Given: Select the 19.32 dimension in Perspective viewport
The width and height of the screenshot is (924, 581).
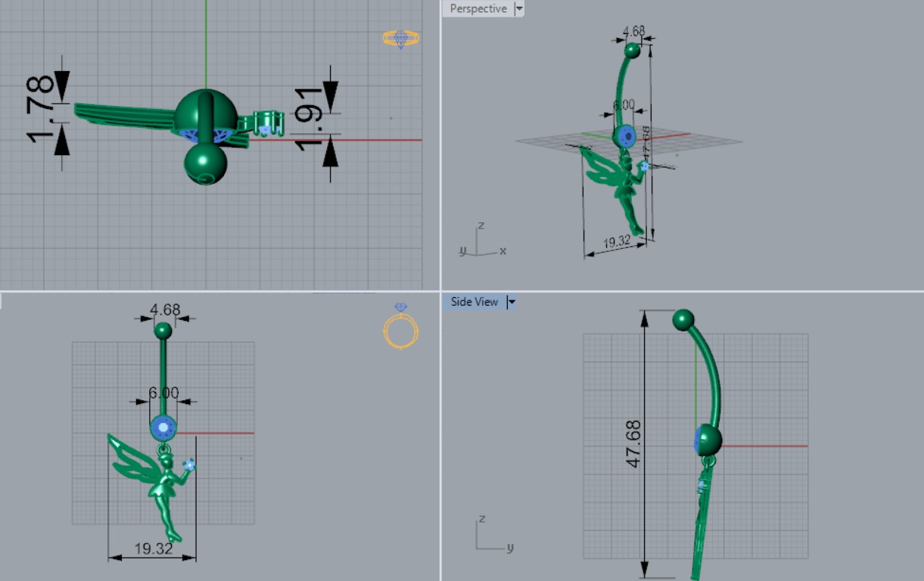Looking at the screenshot, I should pos(617,242).
